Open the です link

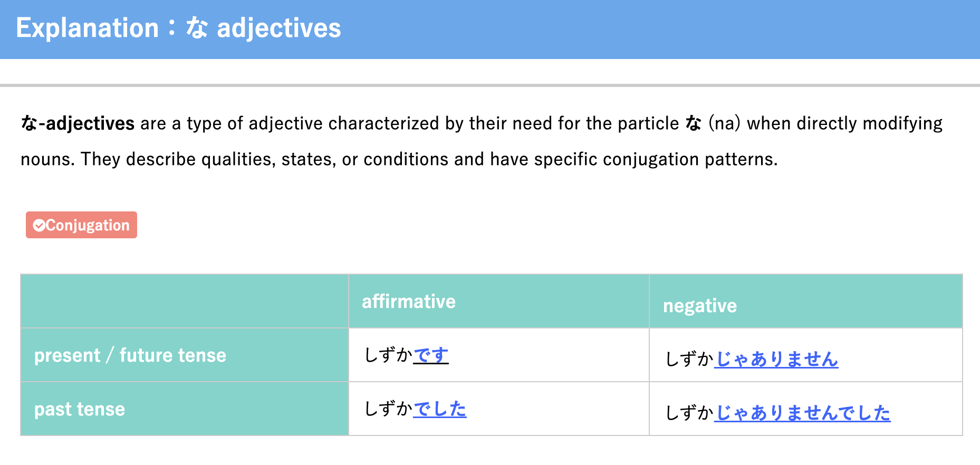click(x=431, y=355)
